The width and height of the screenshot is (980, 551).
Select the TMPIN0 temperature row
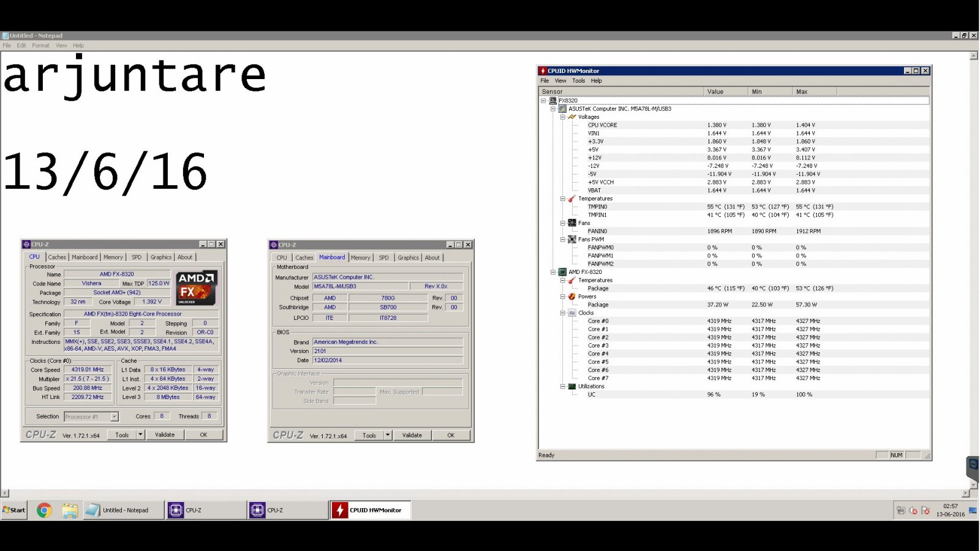[x=734, y=207]
